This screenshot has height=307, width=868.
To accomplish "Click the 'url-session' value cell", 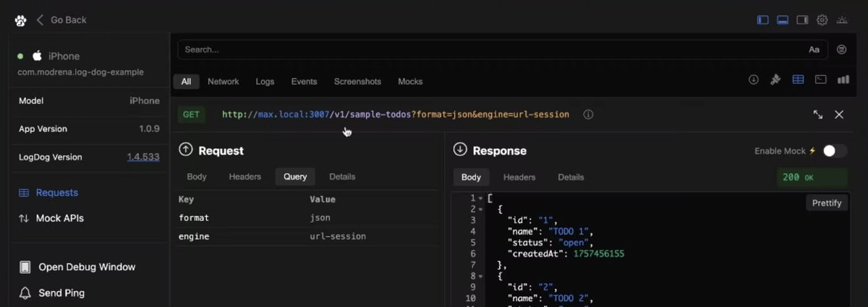I will point(338,236).
